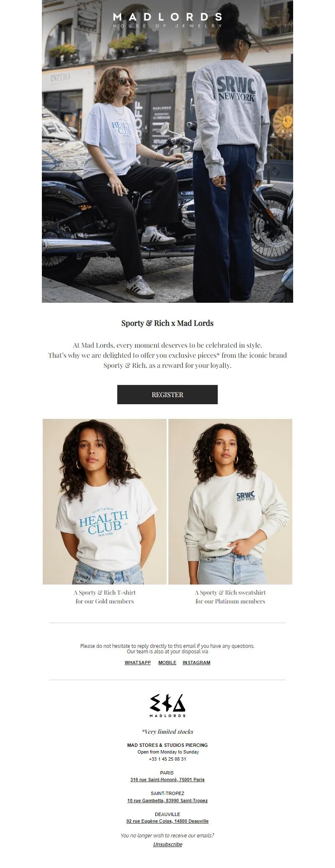Open the INSTAGRAM link

196,663
